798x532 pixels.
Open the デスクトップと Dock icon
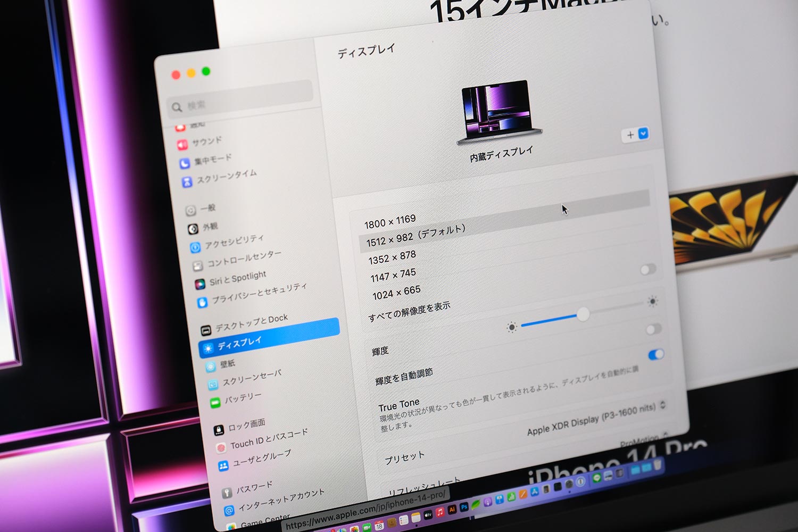tap(205, 330)
